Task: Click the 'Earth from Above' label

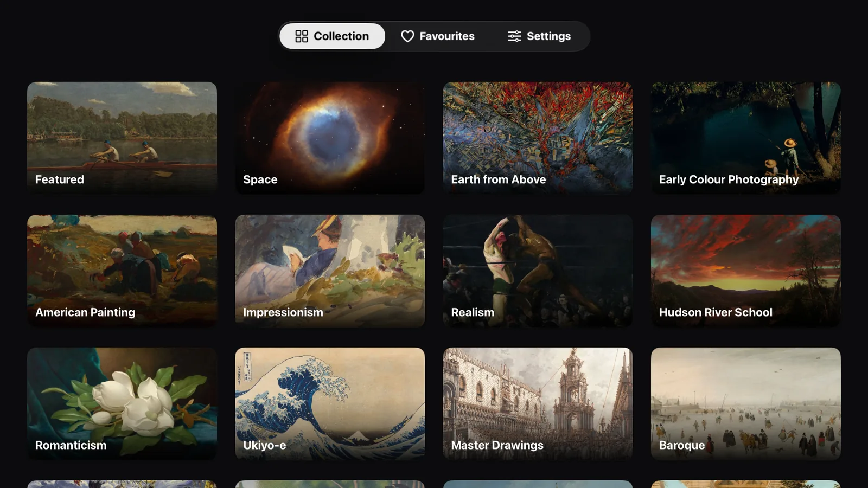Action: pos(499,179)
